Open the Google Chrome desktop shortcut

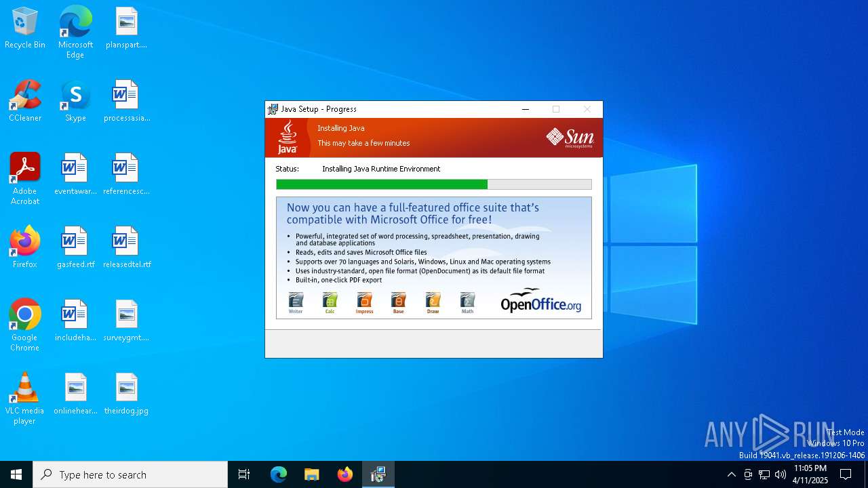tap(25, 325)
